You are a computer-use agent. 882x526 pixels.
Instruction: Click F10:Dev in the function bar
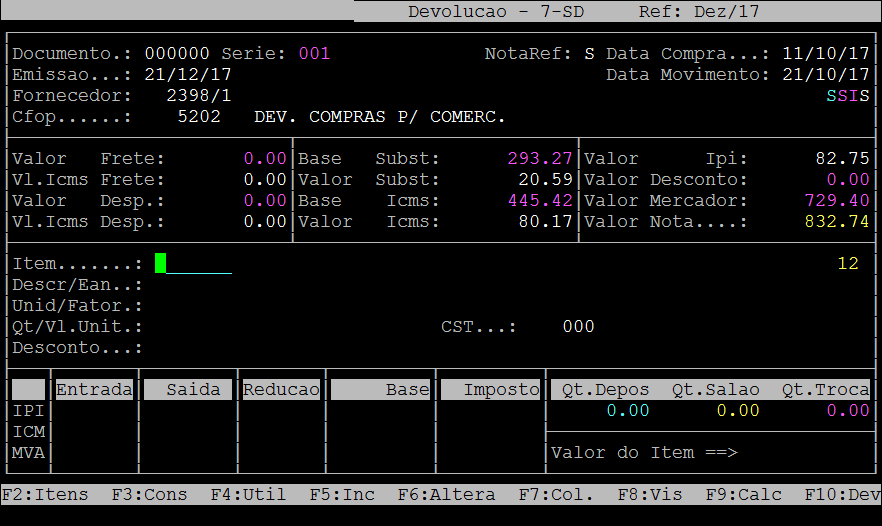point(842,495)
